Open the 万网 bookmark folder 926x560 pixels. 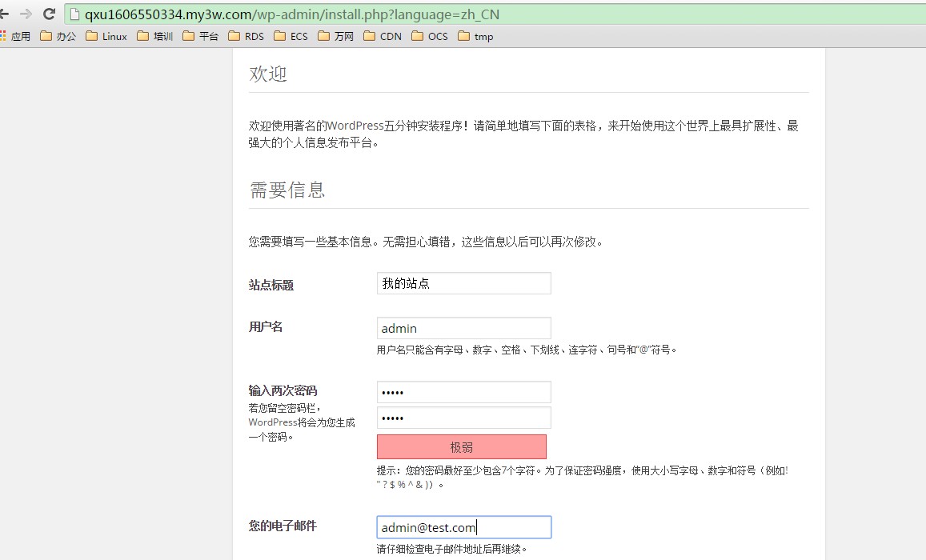tap(335, 36)
